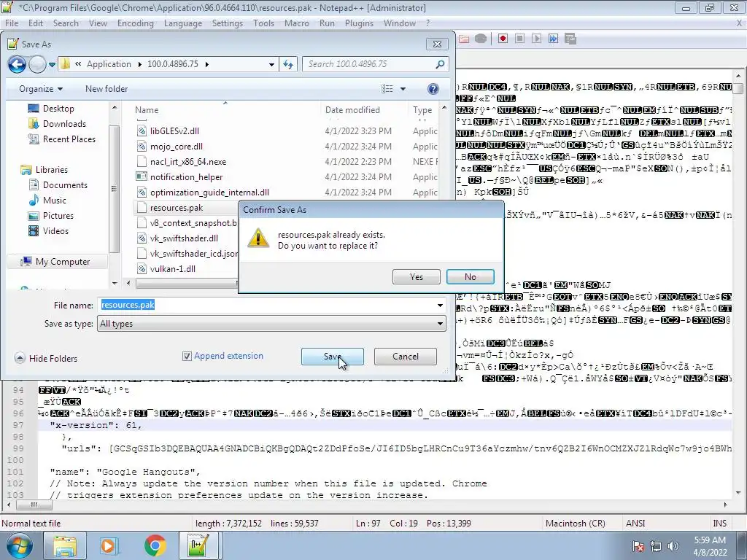Screen dimensions: 747x560
Task: Select mojo_core.dll file
Action: point(177,146)
